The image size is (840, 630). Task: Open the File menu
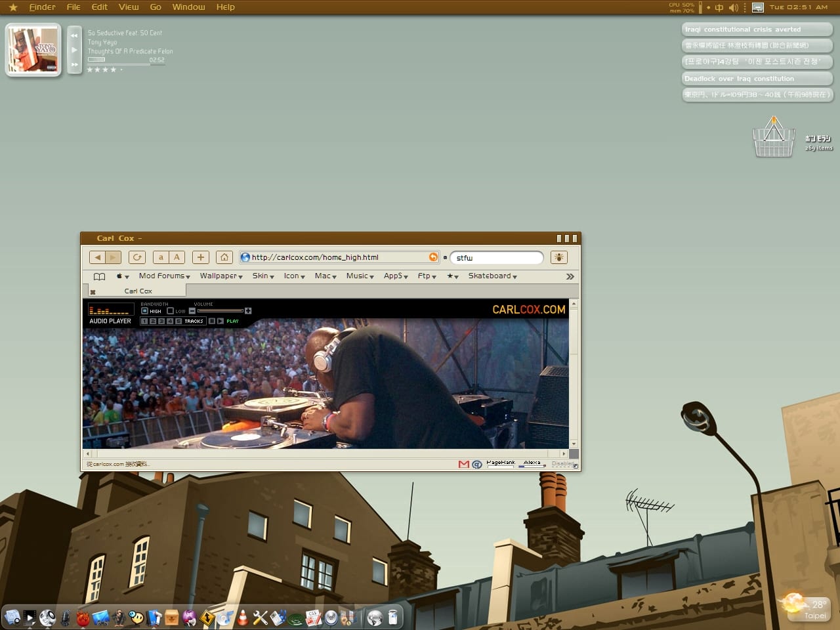coord(73,7)
